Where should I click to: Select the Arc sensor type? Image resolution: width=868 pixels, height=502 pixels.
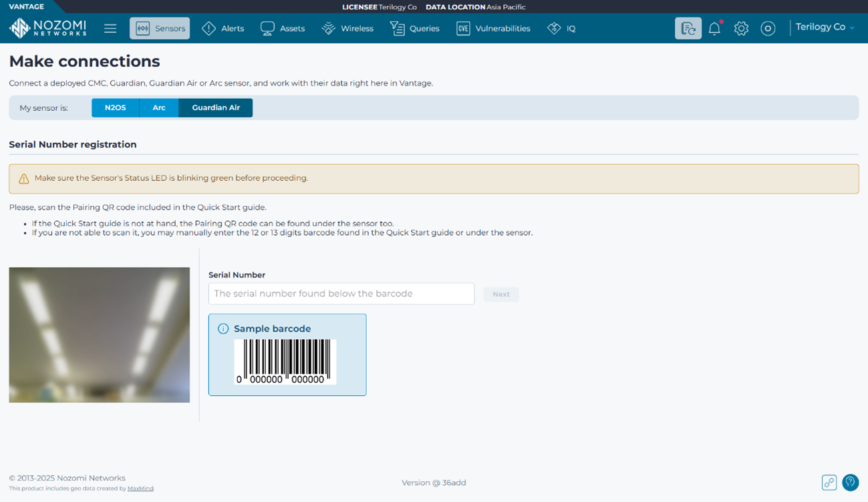pyautogui.click(x=159, y=107)
